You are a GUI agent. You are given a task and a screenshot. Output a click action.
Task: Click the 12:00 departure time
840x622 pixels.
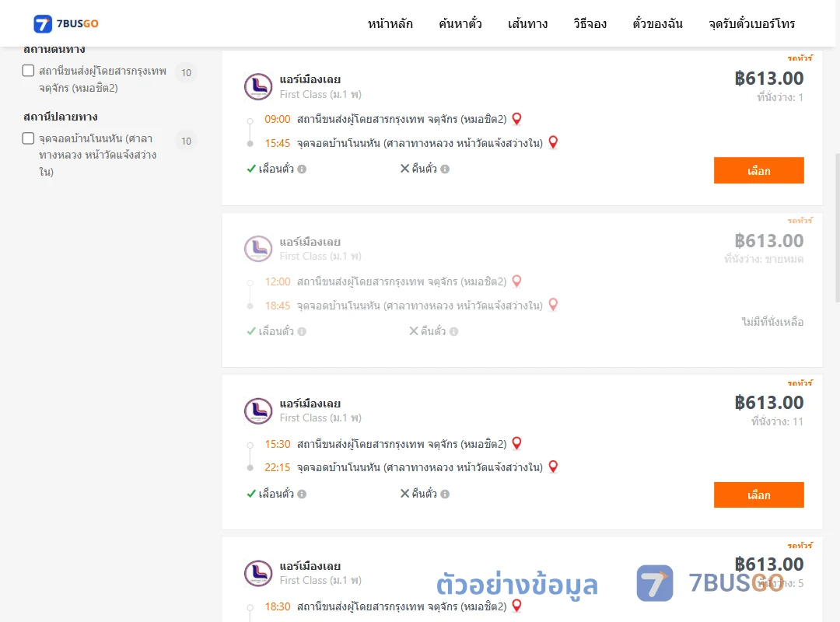coord(278,281)
